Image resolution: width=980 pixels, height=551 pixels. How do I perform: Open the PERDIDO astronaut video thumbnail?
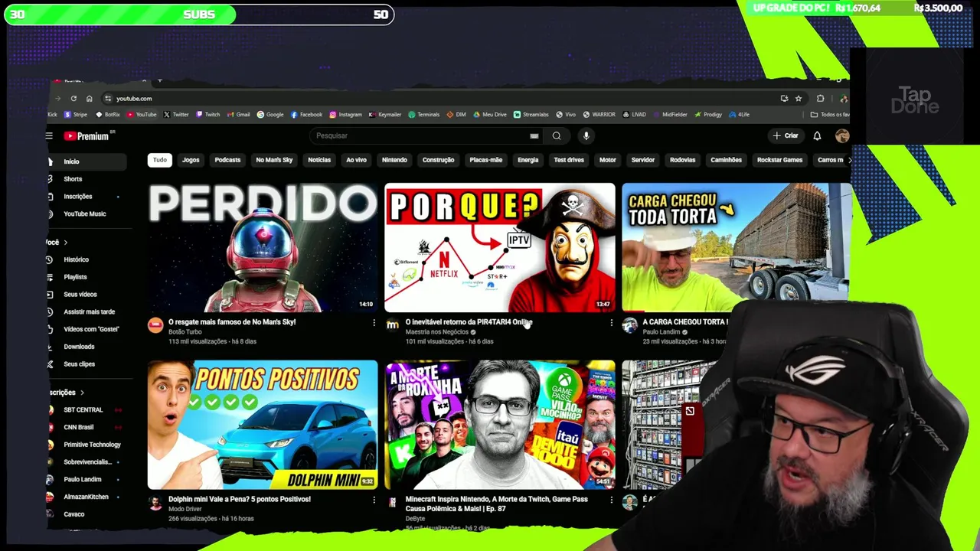(263, 247)
